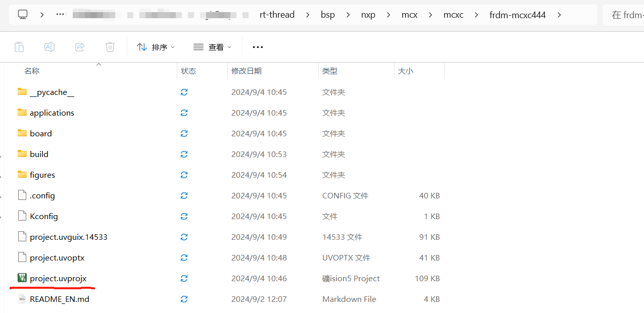The height and width of the screenshot is (313, 644).
Task: Click the paste clipboard icon in toolbar
Action: click(x=19, y=47)
